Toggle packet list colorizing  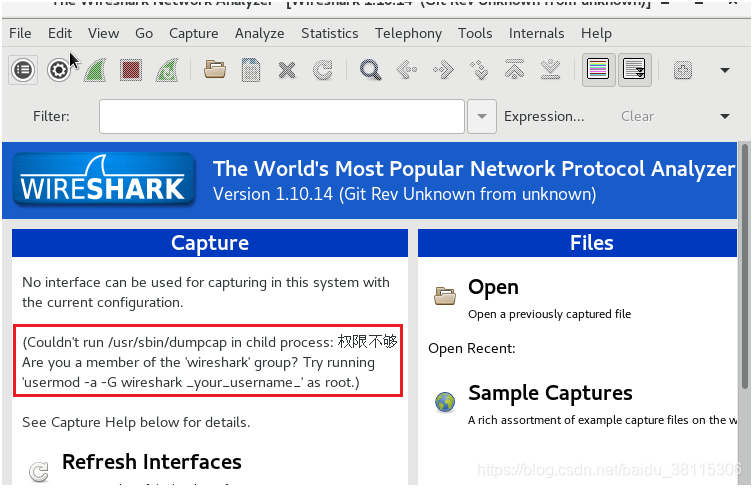click(599, 70)
